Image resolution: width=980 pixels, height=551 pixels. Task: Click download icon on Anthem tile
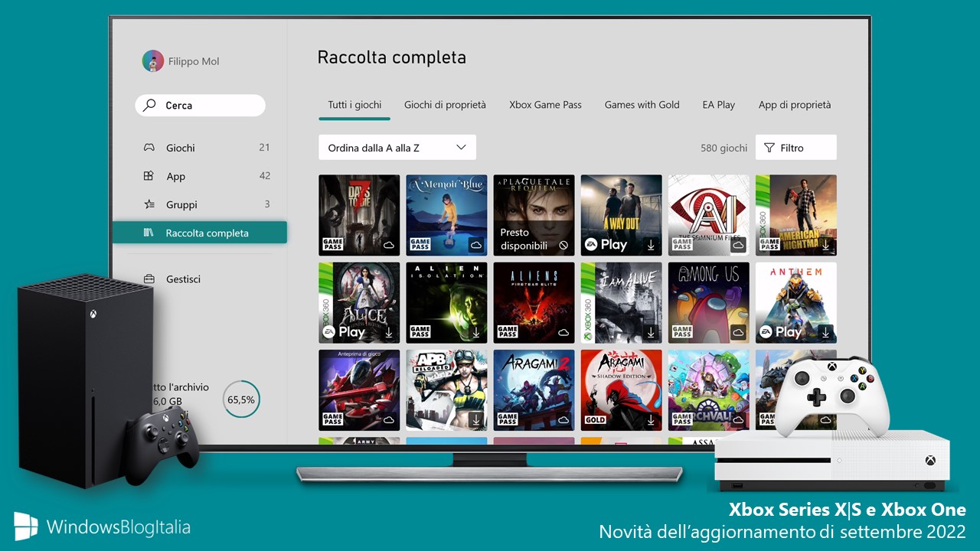click(825, 332)
